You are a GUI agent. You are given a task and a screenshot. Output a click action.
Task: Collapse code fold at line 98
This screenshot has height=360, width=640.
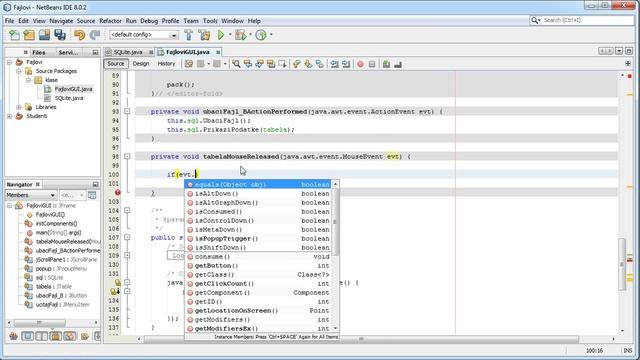(127, 156)
